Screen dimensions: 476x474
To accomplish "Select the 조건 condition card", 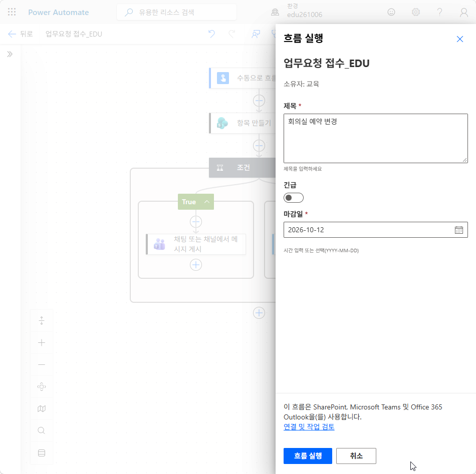I will (x=242, y=167).
